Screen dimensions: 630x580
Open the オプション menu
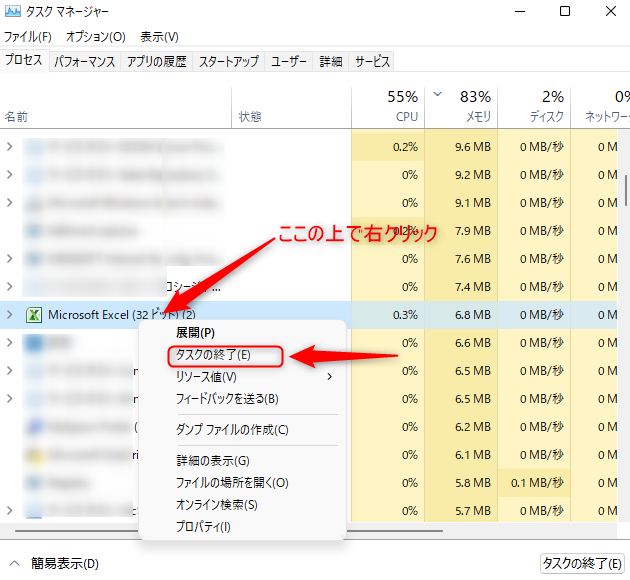click(x=95, y=37)
